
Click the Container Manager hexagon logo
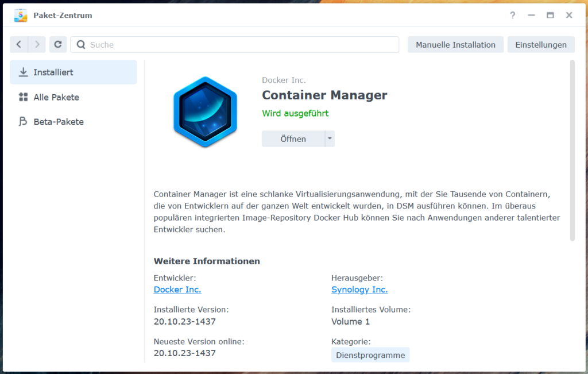click(x=205, y=111)
